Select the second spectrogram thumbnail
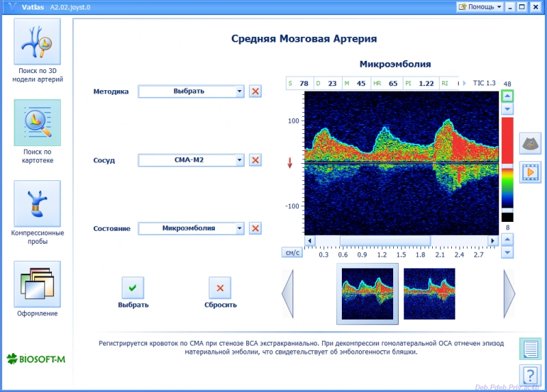547x392 pixels. (429, 294)
